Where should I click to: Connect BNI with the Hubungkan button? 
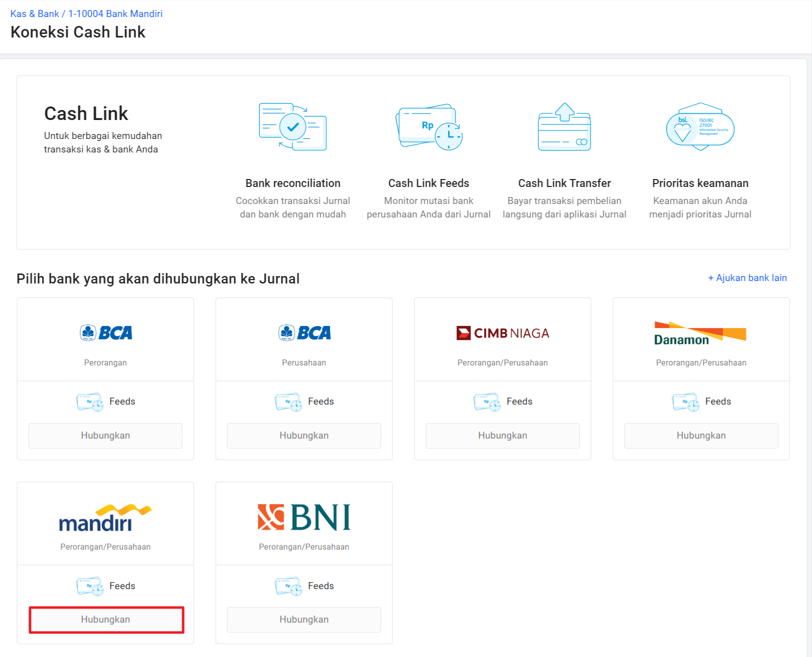pos(304,619)
